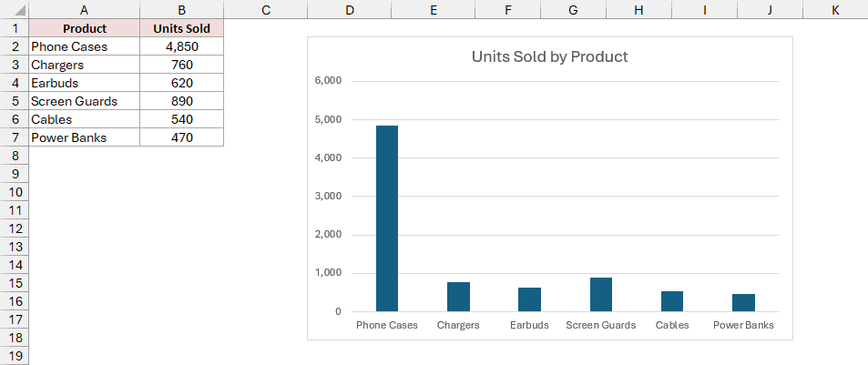
Task: Click the Earbuds axis label under chart
Action: [x=530, y=325]
